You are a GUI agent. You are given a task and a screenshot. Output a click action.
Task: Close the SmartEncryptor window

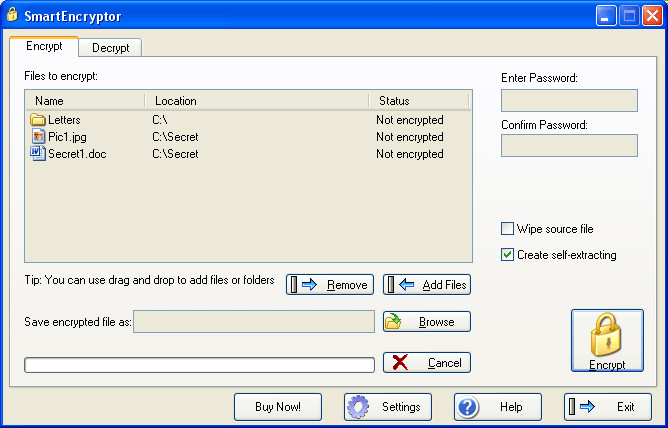[652, 16]
